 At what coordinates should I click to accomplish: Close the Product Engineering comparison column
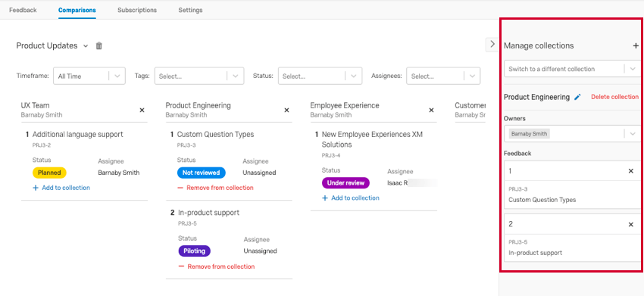click(286, 110)
